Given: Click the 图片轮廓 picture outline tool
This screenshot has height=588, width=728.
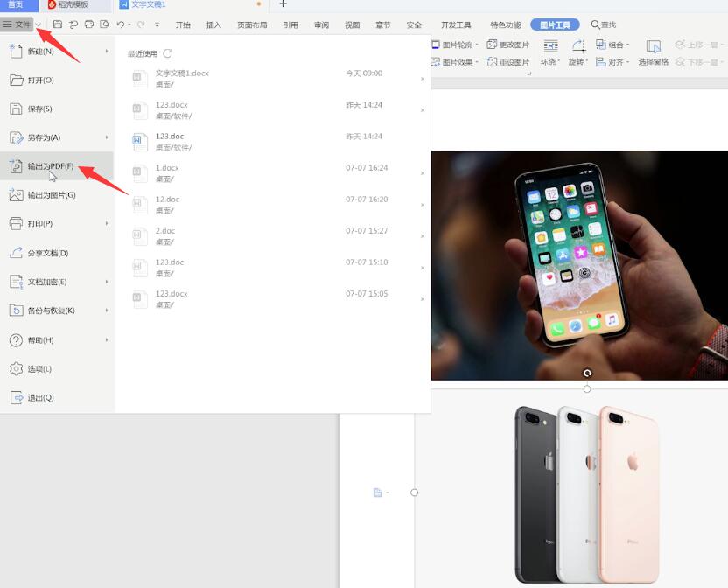Looking at the screenshot, I should [455, 45].
